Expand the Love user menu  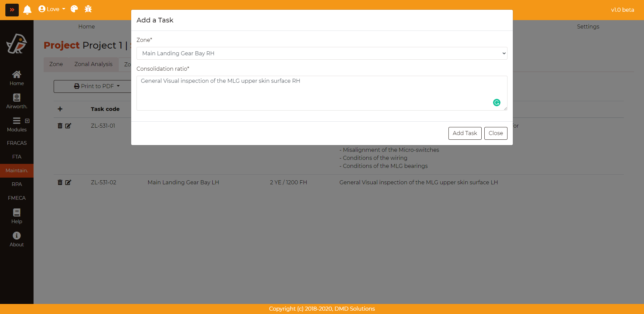[x=52, y=9]
